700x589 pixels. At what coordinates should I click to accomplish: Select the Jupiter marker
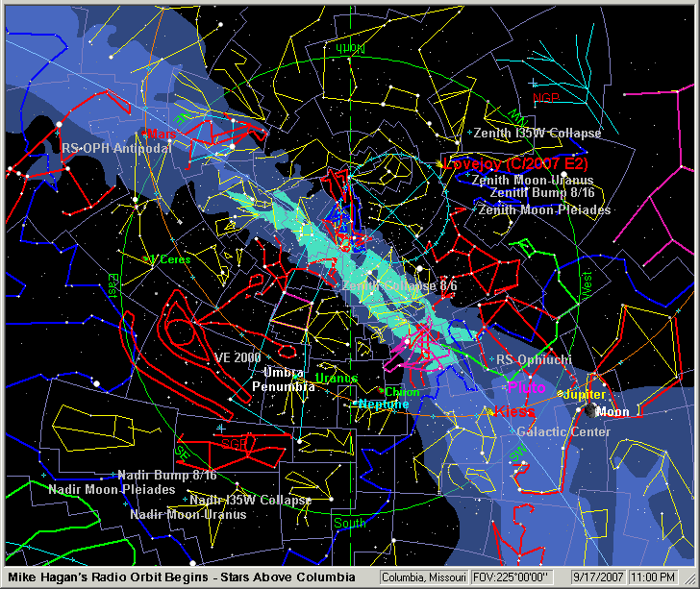[561, 395]
